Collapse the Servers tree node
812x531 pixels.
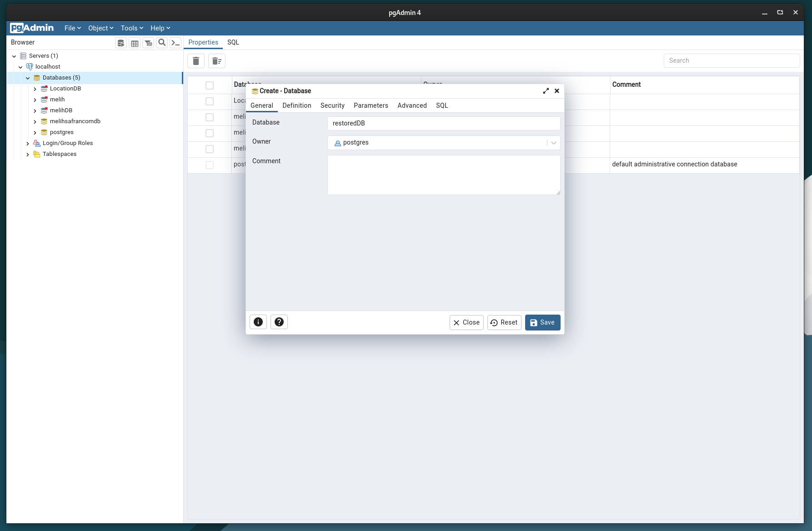(x=14, y=56)
